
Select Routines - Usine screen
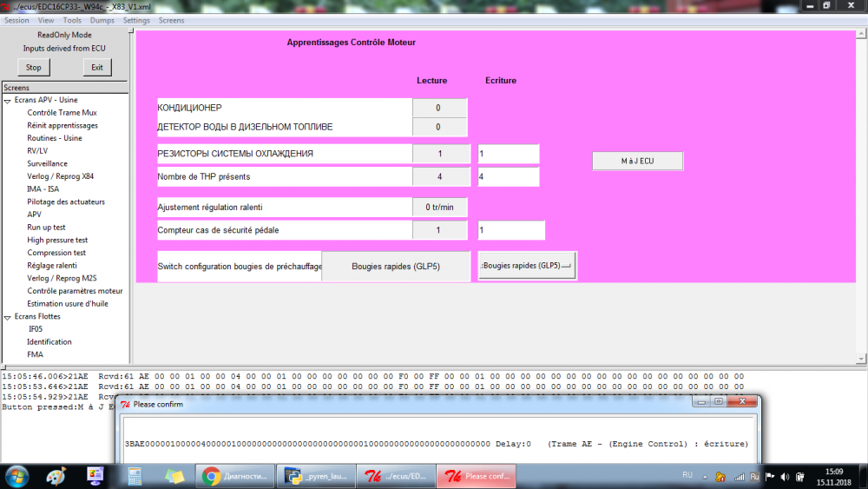click(55, 138)
